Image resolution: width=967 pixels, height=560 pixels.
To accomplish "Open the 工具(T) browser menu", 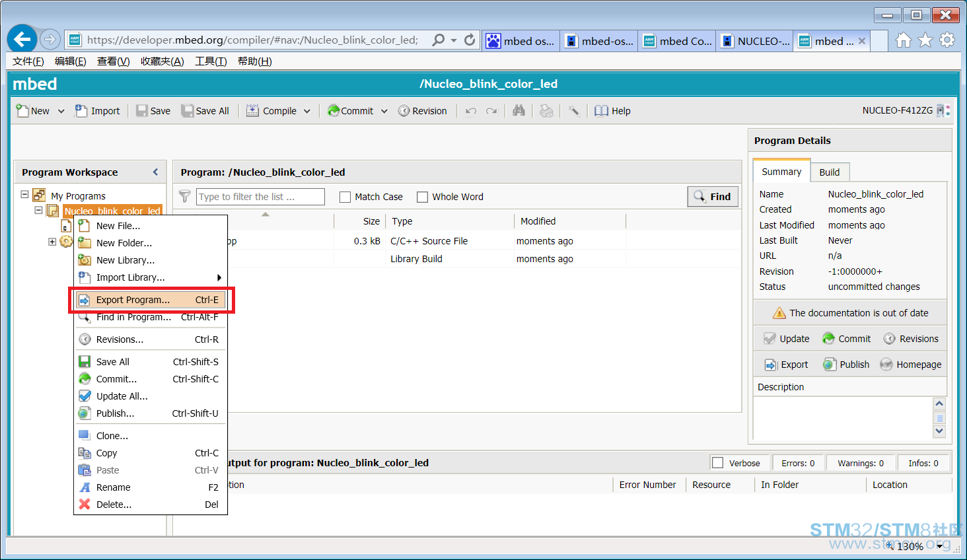I will 211,61.
